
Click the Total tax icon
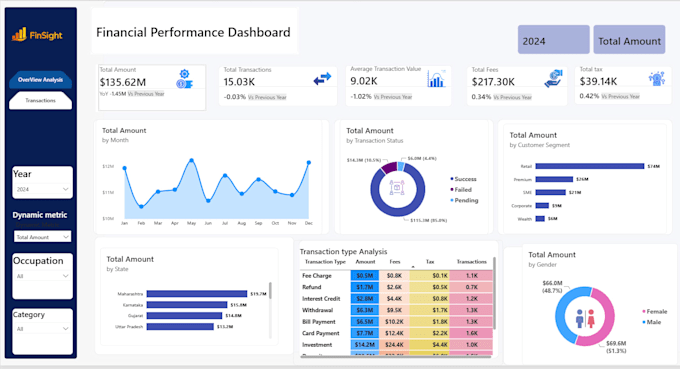click(x=657, y=78)
